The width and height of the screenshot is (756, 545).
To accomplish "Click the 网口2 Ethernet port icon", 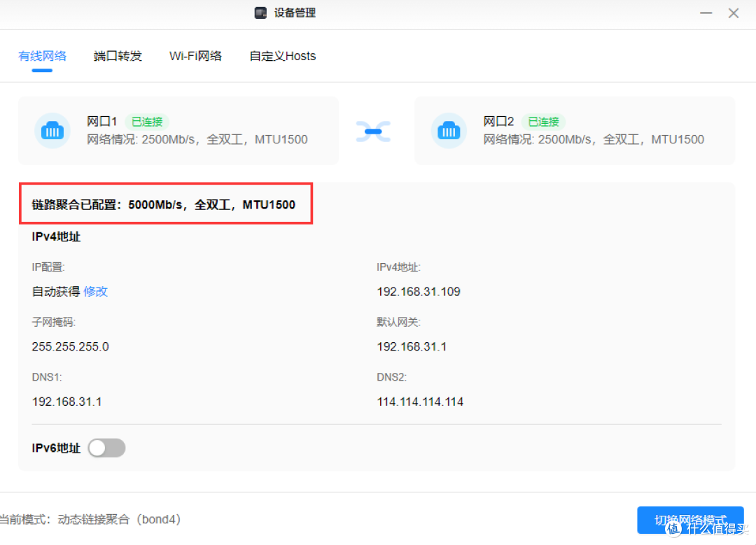I will (449, 131).
